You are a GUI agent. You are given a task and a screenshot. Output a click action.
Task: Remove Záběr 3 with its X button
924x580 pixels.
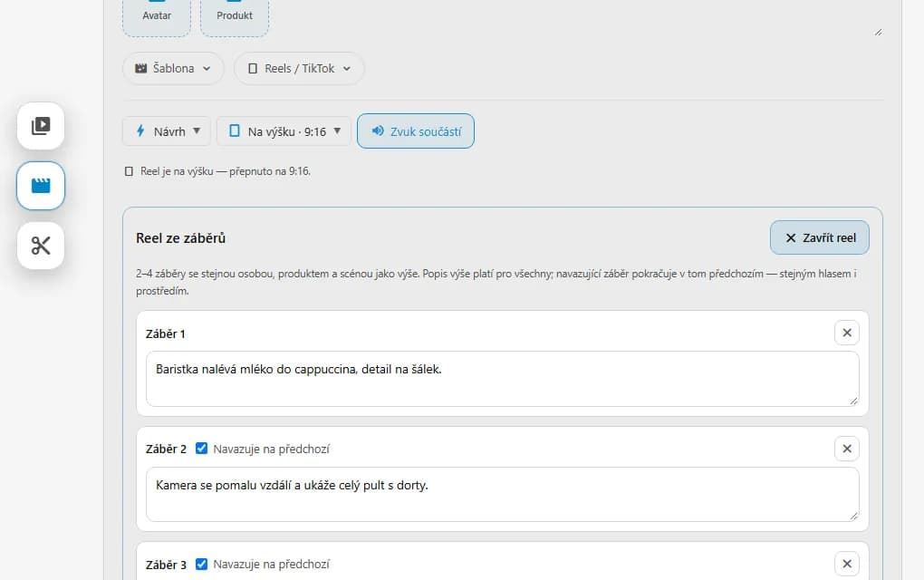tap(847, 564)
